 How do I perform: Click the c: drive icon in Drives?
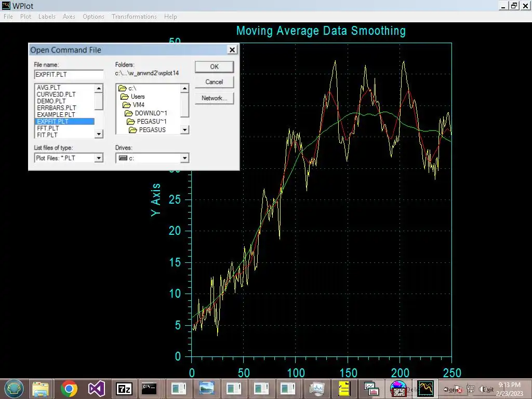tap(123, 158)
